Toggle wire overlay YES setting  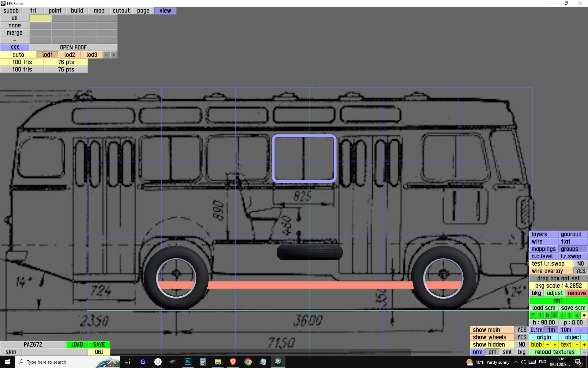[x=580, y=271]
